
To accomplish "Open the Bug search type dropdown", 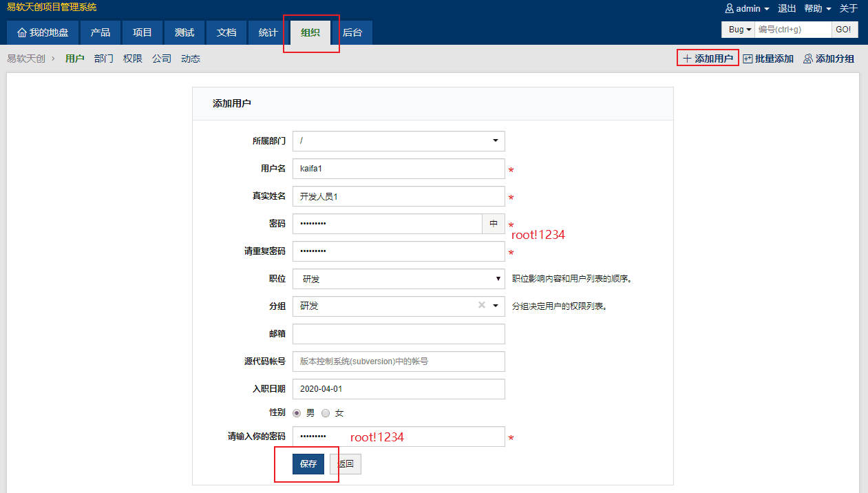I will [x=738, y=30].
